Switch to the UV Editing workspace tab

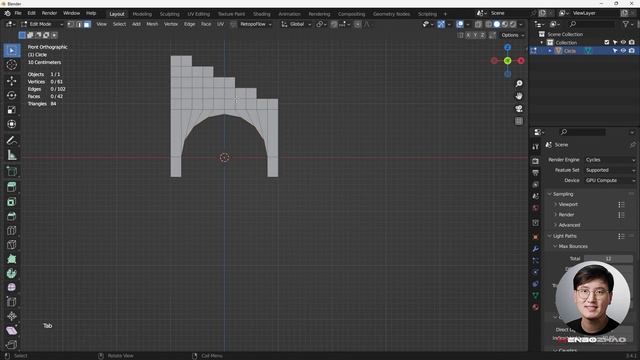pos(198,14)
